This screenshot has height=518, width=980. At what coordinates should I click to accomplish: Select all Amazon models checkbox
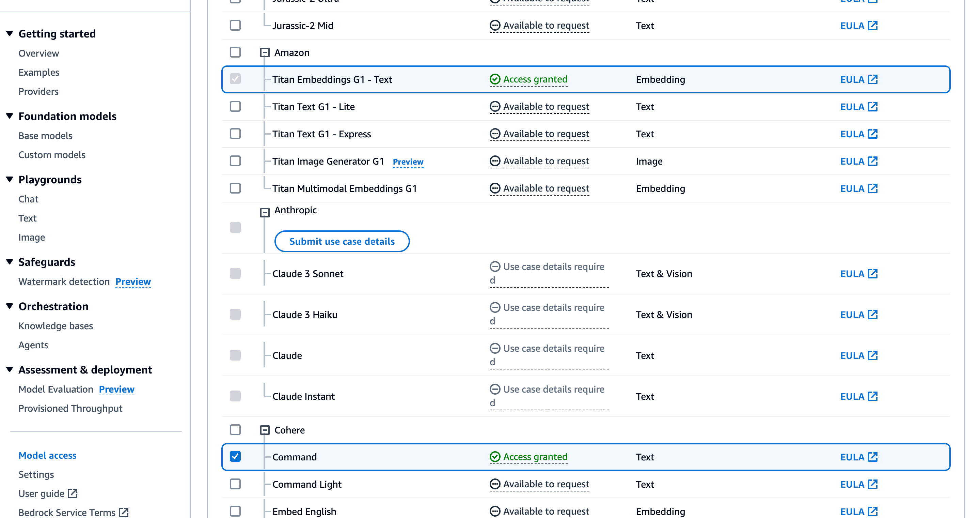pyautogui.click(x=235, y=52)
